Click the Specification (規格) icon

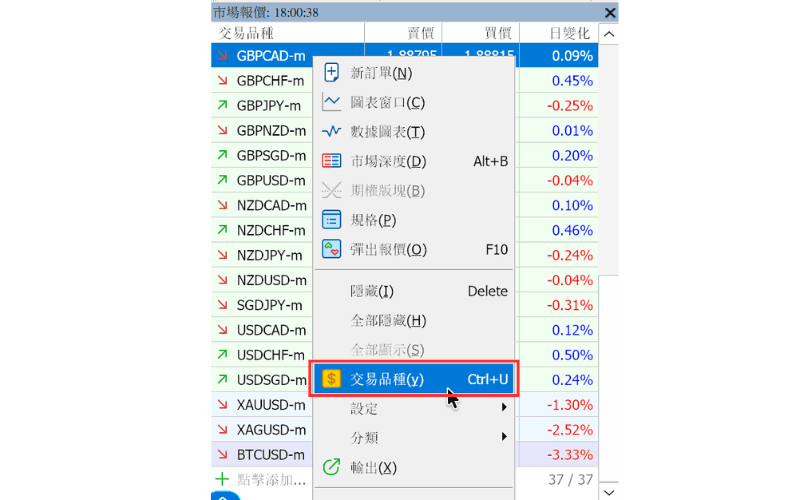tap(331, 220)
